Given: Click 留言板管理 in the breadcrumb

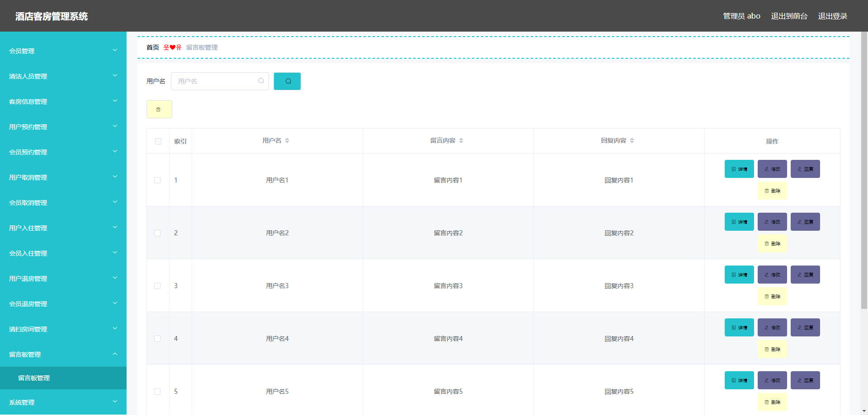Looking at the screenshot, I should (202, 47).
